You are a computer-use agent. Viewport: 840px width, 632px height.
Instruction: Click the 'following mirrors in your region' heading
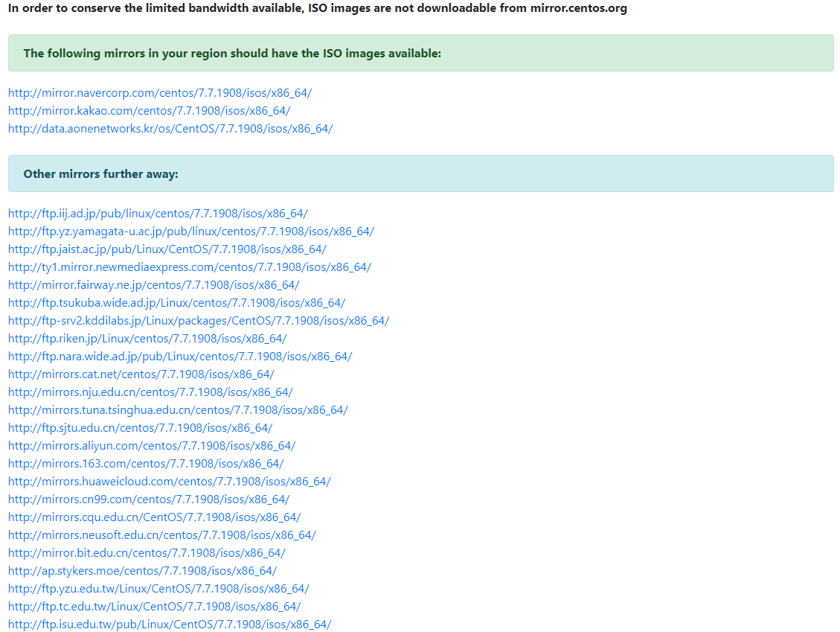click(x=232, y=53)
